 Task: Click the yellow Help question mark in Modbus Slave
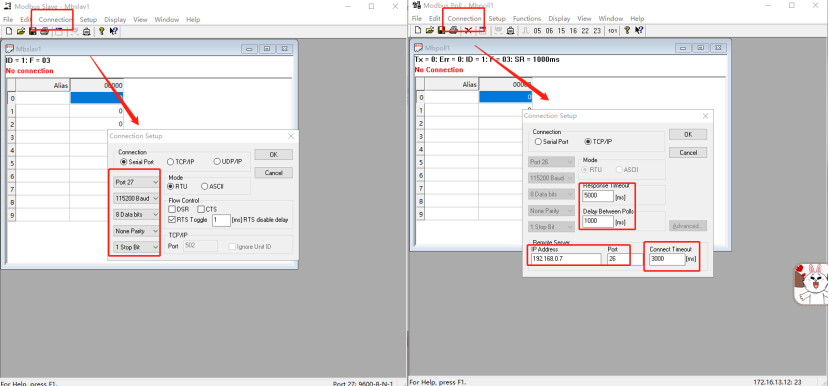coord(102,31)
